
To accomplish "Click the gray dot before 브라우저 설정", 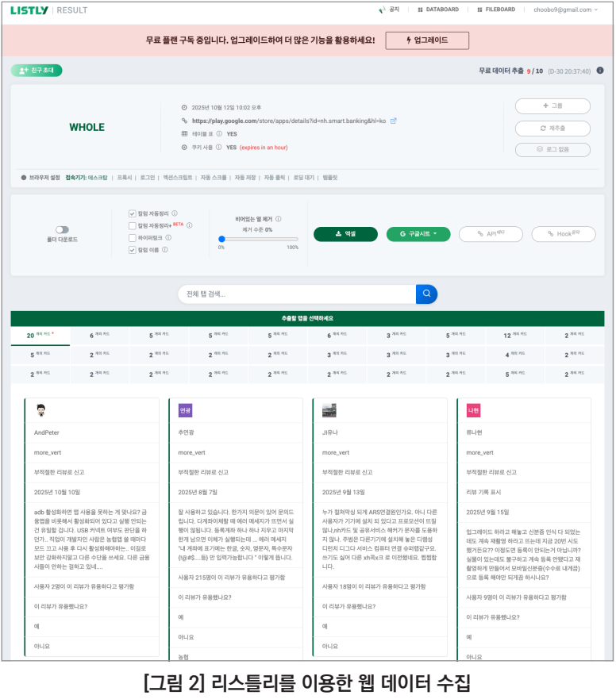I will [x=24, y=178].
